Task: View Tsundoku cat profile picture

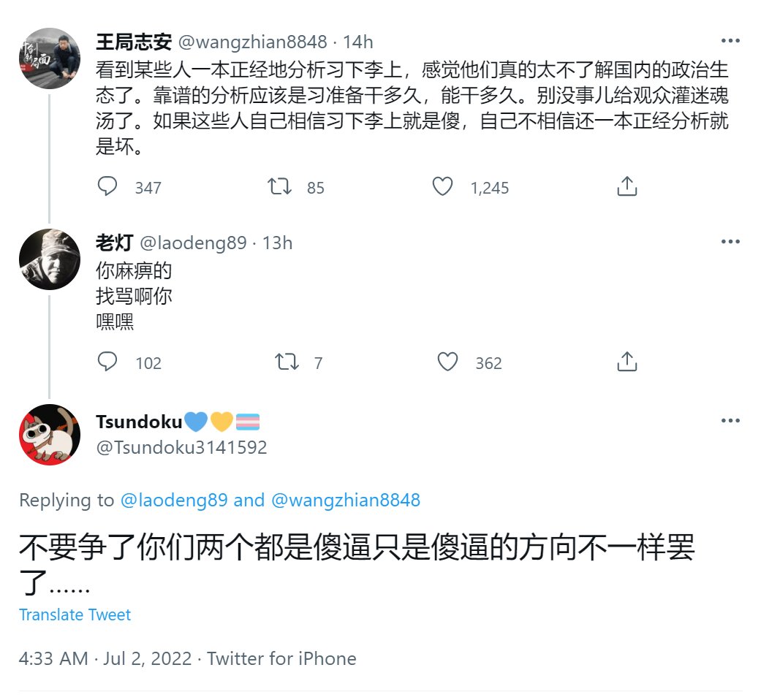Action: [x=50, y=435]
